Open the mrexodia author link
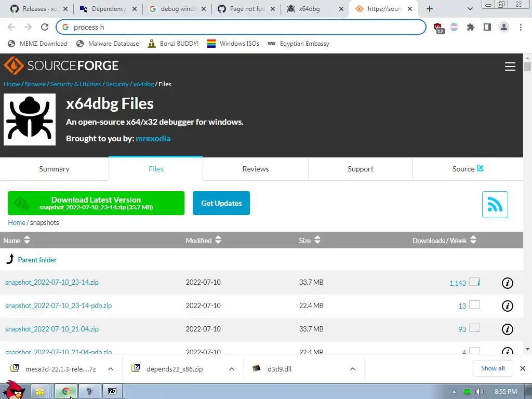Screen dimensions: 532x399 [x=153, y=138]
